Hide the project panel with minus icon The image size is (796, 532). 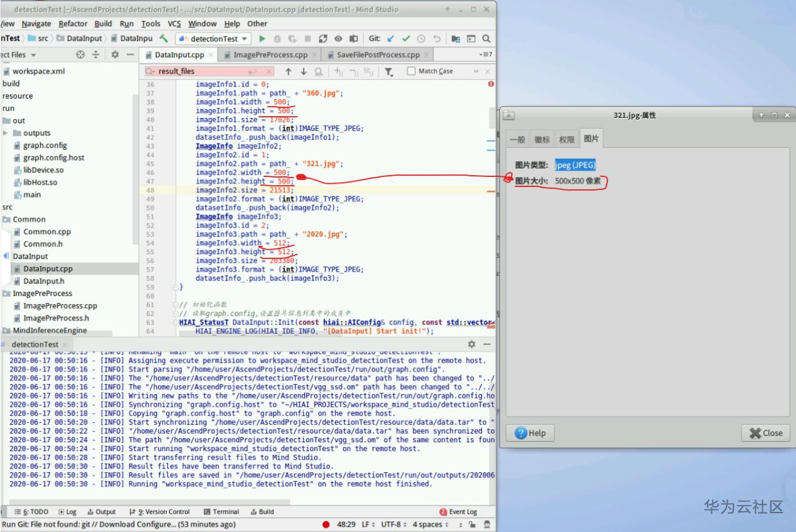pos(130,55)
